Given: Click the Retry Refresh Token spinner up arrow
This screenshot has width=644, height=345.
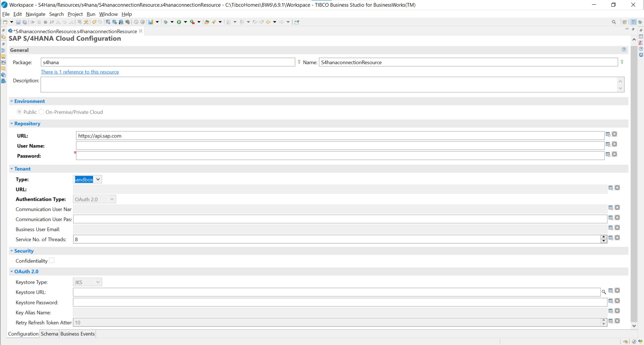Looking at the screenshot, I should 604,320.
